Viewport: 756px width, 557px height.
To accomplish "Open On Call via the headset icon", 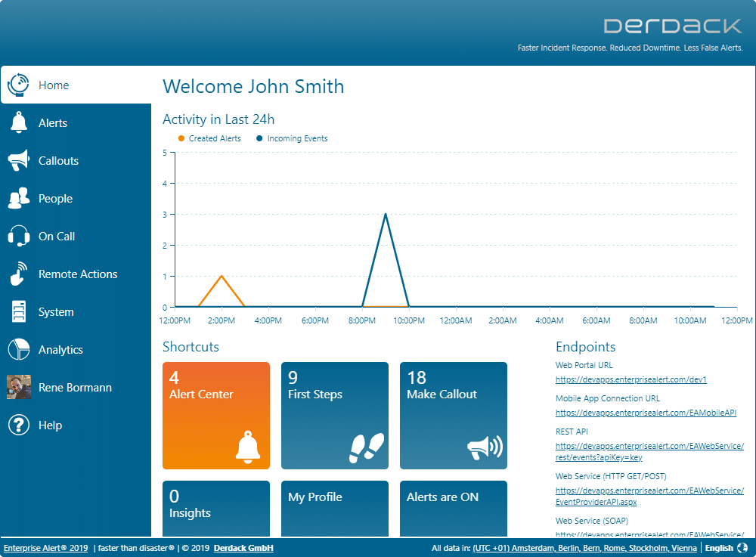I will 18,236.
